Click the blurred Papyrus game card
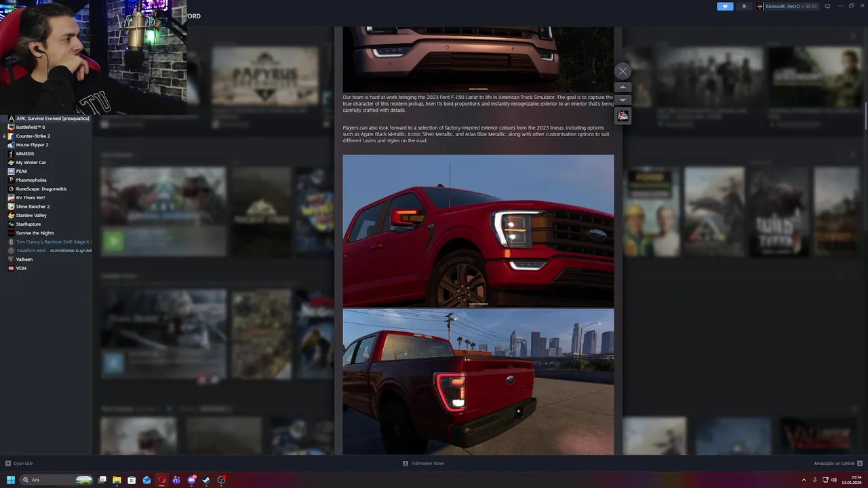 coord(264,76)
